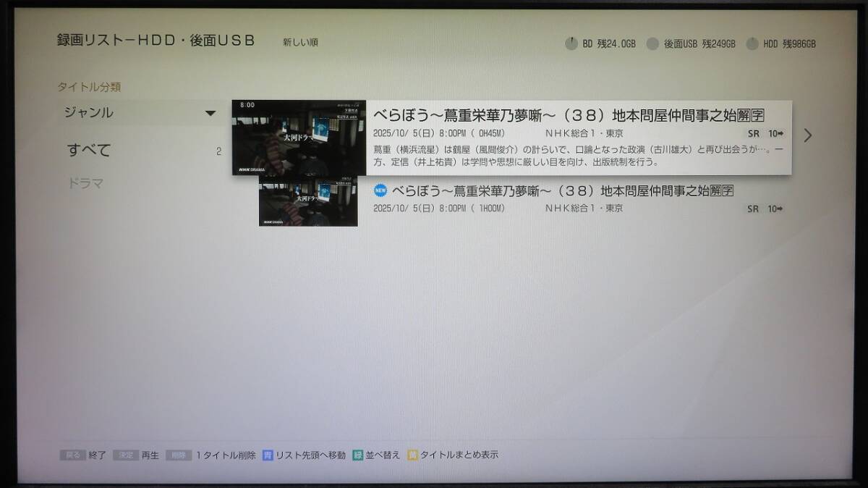The height and width of the screenshot is (488, 868).
Task: Select the 0H45M べらぼう recording title
Action: tap(569, 115)
